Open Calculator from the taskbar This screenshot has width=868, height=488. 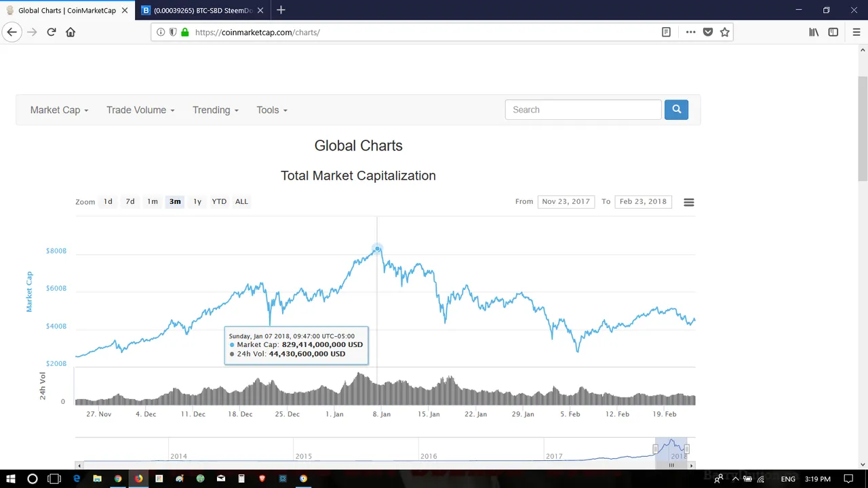[241, 479]
